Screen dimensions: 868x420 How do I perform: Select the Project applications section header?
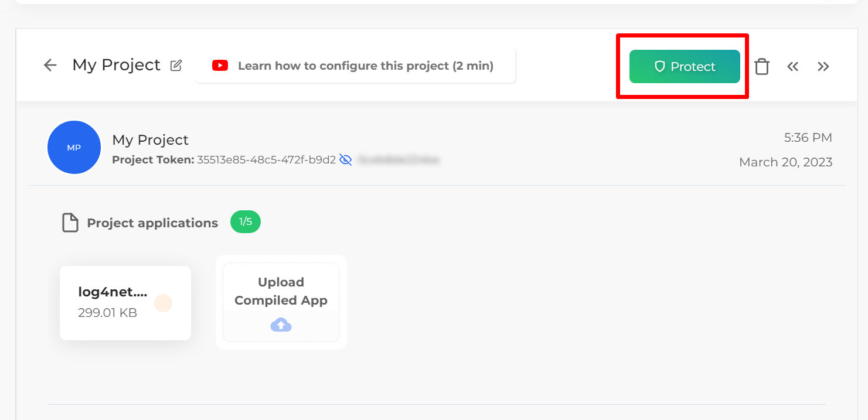click(x=152, y=223)
